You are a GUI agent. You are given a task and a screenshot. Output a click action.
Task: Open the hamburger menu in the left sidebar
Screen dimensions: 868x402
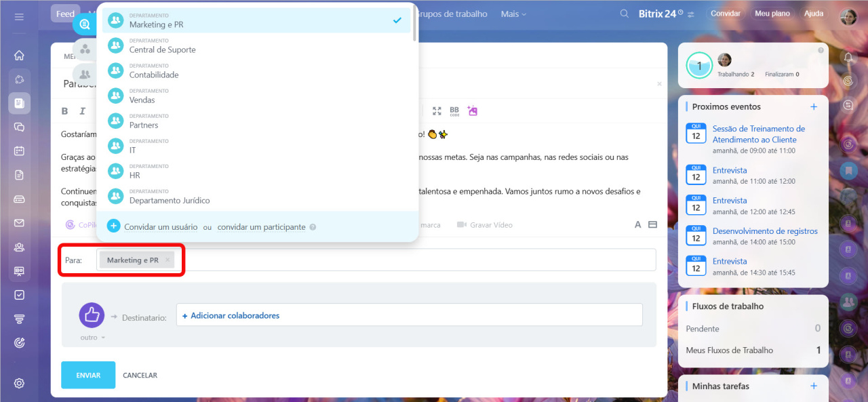[x=19, y=16]
